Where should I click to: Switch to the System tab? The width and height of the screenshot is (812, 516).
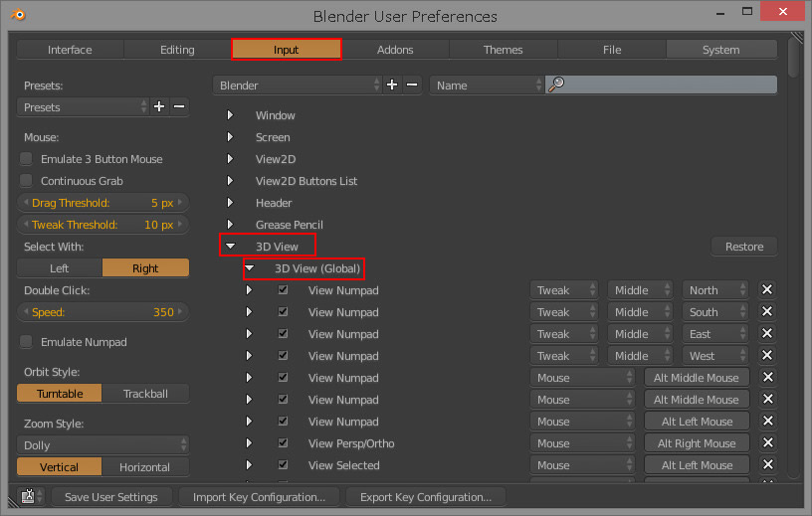[720, 50]
